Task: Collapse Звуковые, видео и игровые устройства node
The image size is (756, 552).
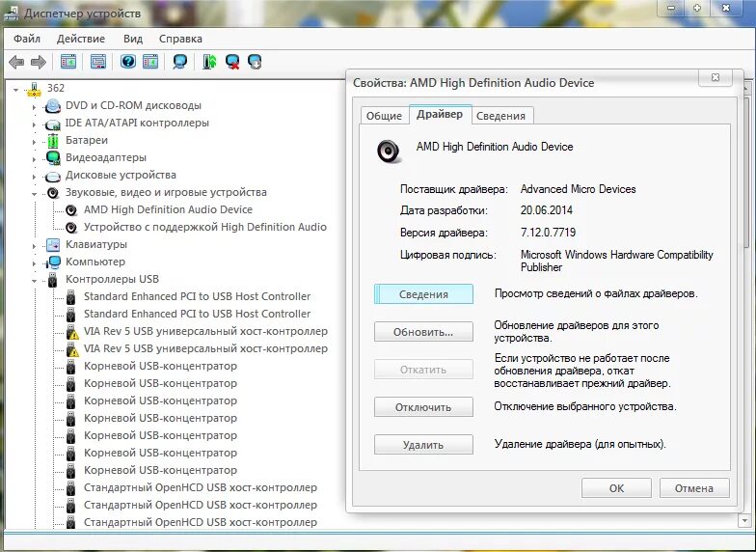Action: 35,194
